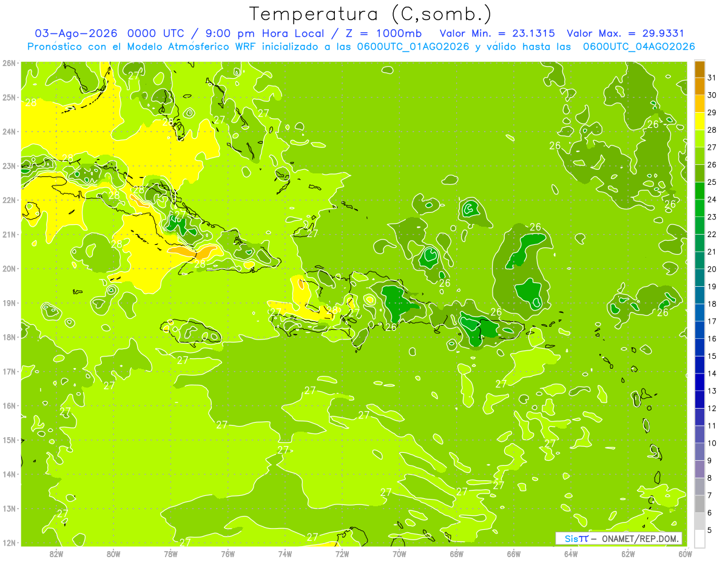Viewport: 728px width, 562px height.
Task: Click the '70W' longitude axis label
Action: pyautogui.click(x=399, y=554)
